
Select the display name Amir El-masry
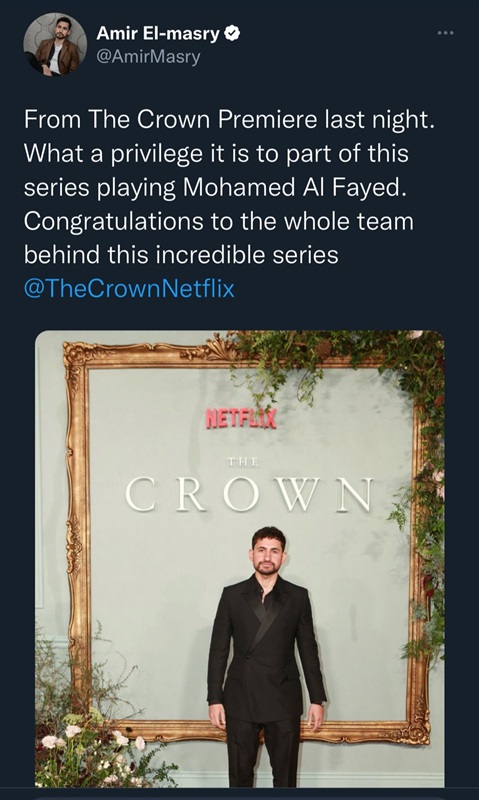pos(158,34)
